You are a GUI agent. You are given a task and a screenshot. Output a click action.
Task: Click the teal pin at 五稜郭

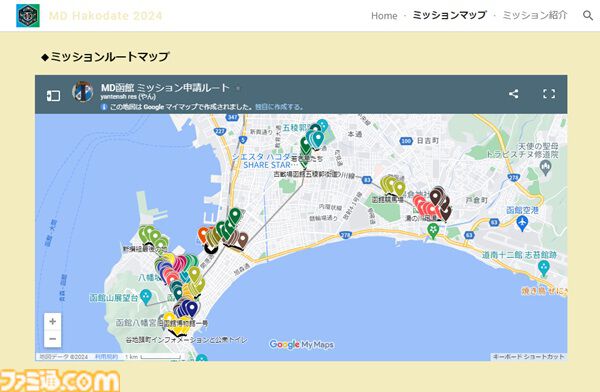point(318,139)
